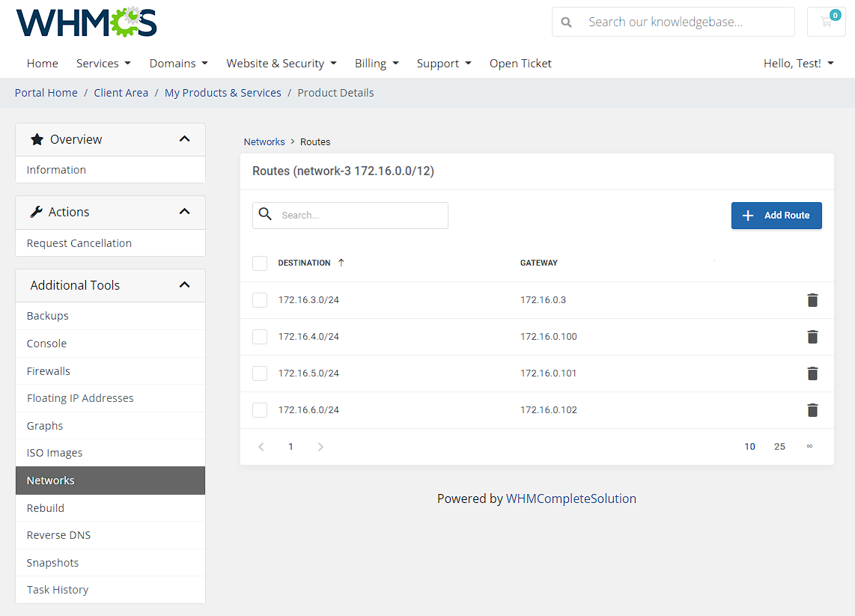Image resolution: width=855 pixels, height=616 pixels.
Task: Collapse the Additional Tools panel
Action: point(184,285)
